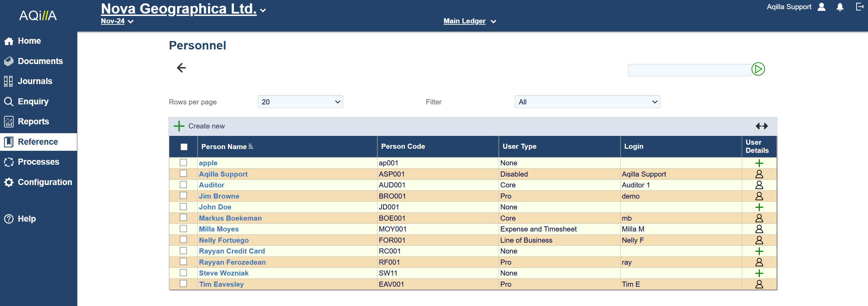Expand the Main Ledger selector
Screen dimensions: 868x306
pyautogui.click(x=469, y=21)
